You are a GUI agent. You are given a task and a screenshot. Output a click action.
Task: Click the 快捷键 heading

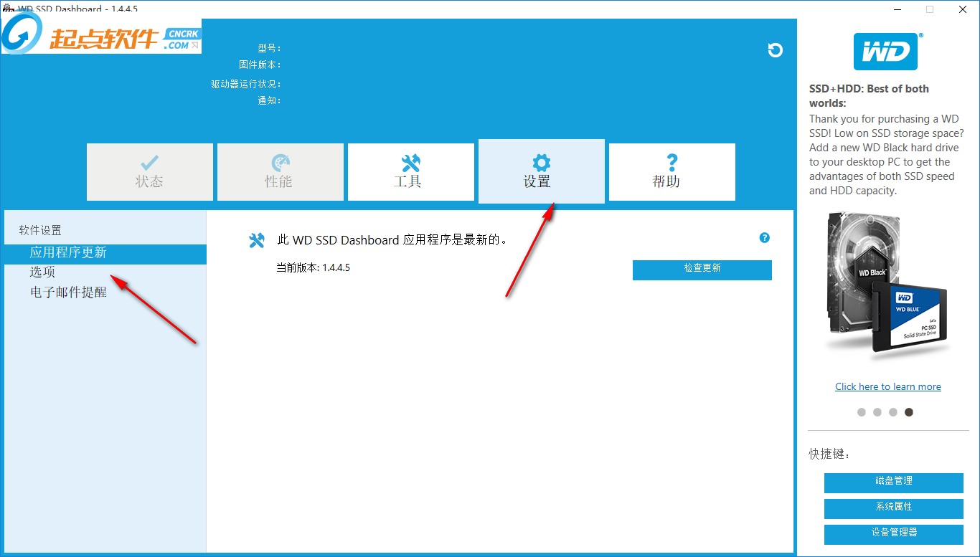click(829, 454)
